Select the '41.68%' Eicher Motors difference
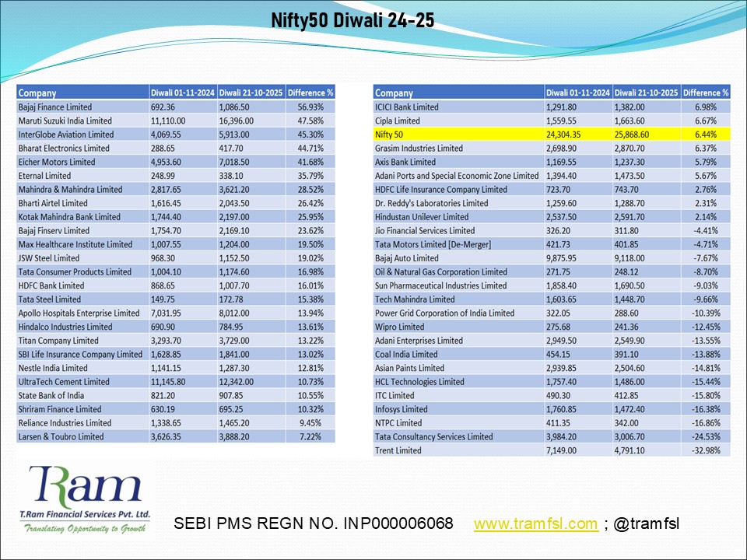This screenshot has width=747, height=560. pyautogui.click(x=310, y=162)
